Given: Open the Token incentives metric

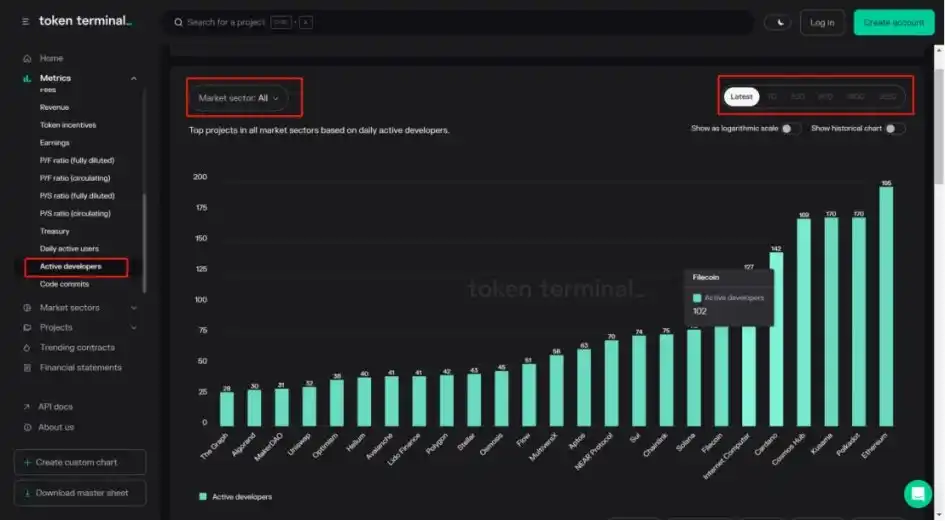Looking at the screenshot, I should point(68,125).
